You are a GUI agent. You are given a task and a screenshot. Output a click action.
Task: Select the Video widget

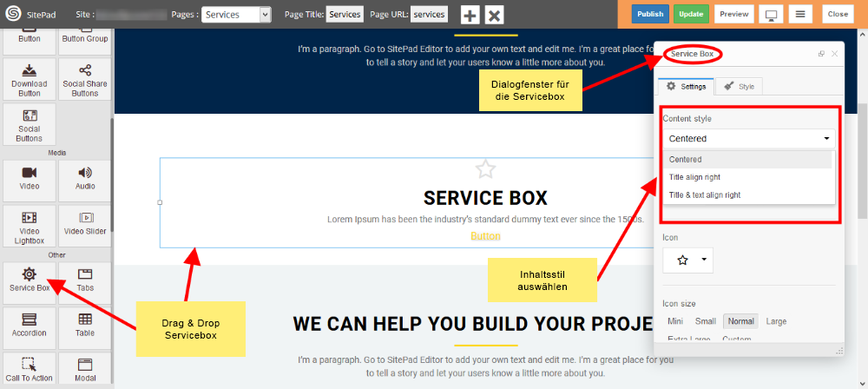coord(30,180)
